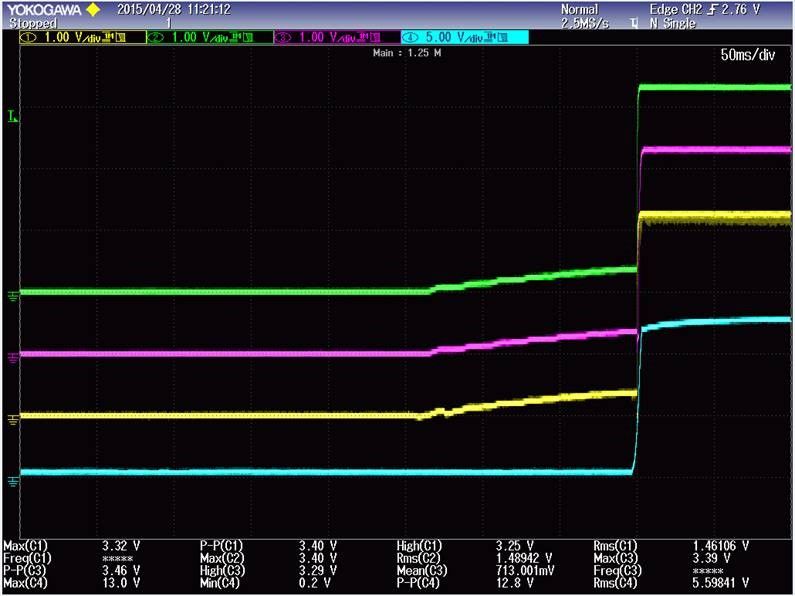This screenshot has height=596, width=795.
Task: Click the Freq(C3) measurement label
Action: click(x=617, y=571)
